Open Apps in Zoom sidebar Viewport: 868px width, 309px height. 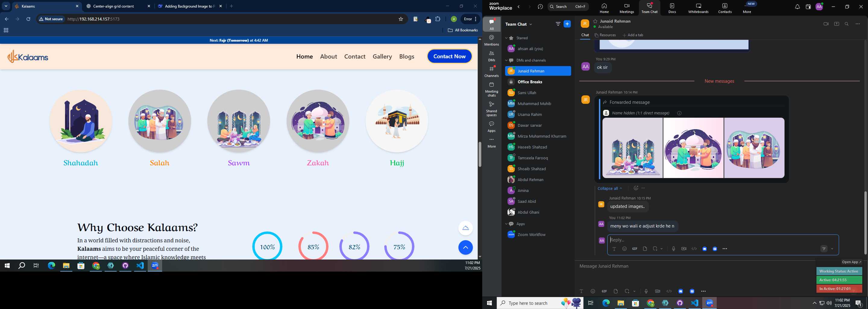coord(492,127)
